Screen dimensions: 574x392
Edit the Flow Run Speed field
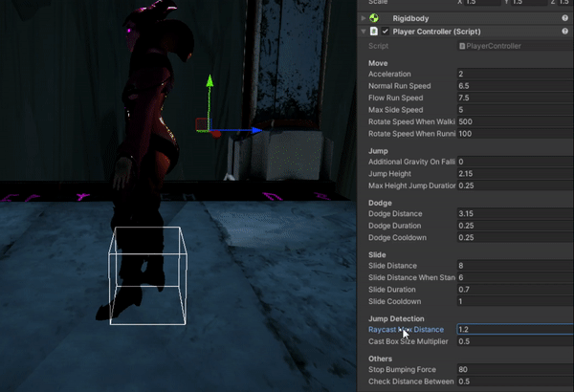point(516,98)
